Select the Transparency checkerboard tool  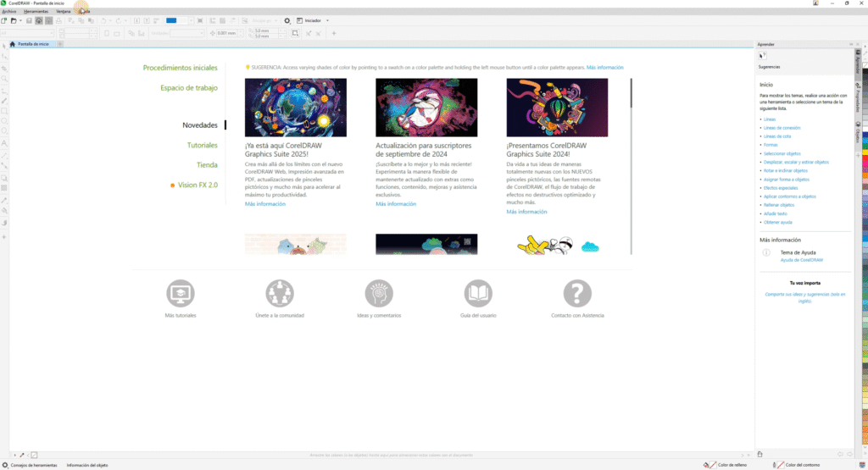tap(4, 189)
